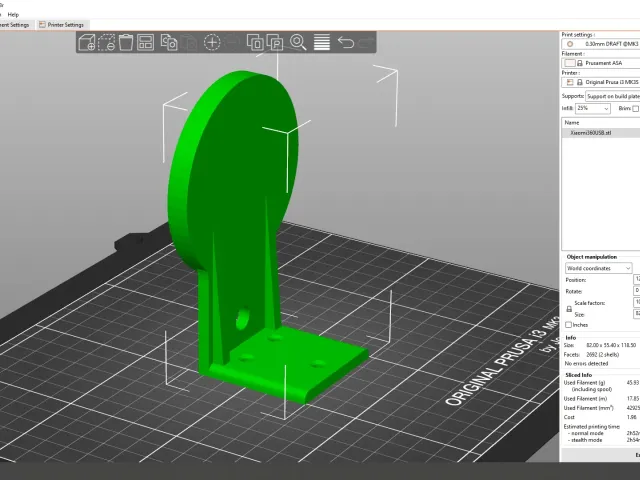
Task: Click the lock icon beside Original Prusa i3
Action: point(580,82)
